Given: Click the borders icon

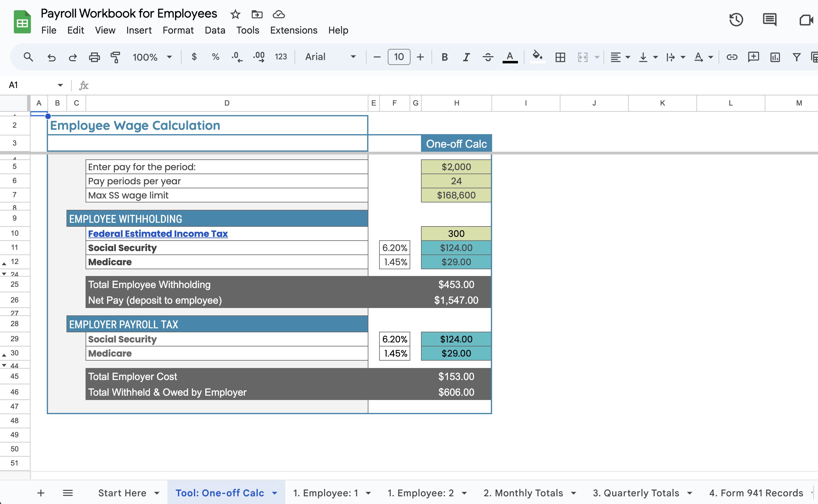Looking at the screenshot, I should coord(560,57).
